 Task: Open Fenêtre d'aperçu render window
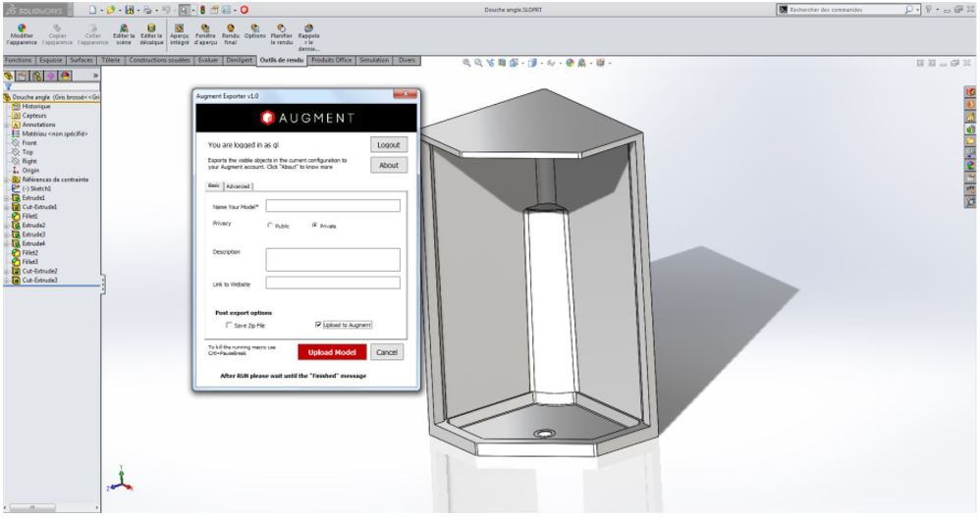[205, 34]
